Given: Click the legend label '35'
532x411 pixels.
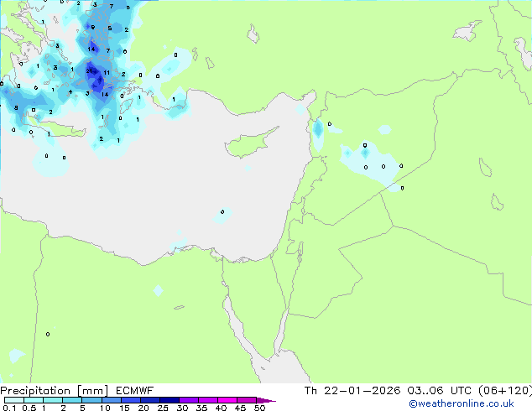Looking at the screenshot, I should (x=201, y=408).
